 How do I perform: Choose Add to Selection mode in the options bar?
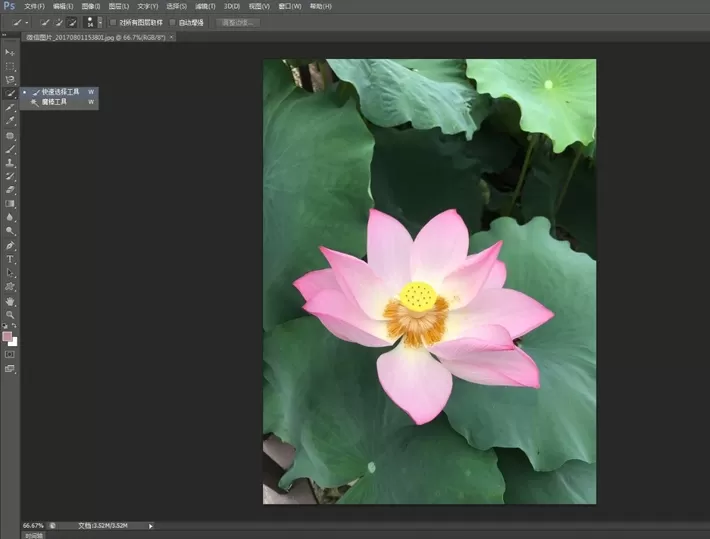click(x=58, y=22)
